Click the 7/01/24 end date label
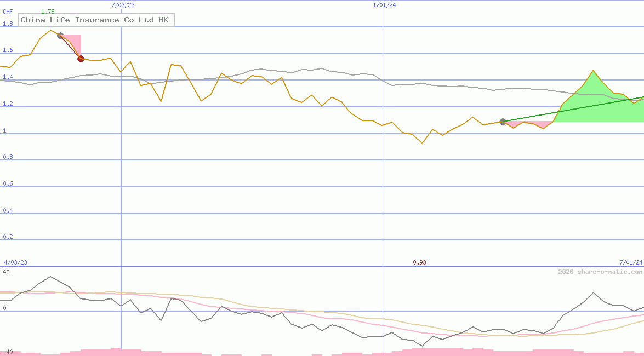The width and height of the screenshot is (644, 356). [630, 262]
